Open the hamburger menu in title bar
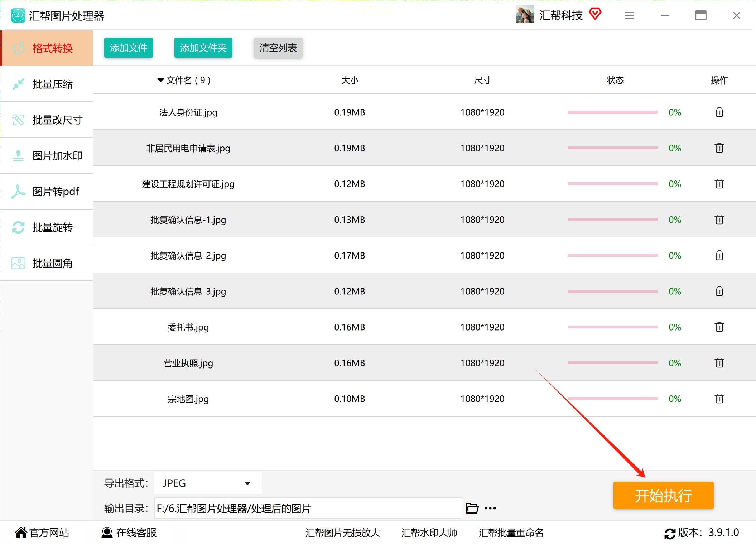 pyautogui.click(x=629, y=15)
